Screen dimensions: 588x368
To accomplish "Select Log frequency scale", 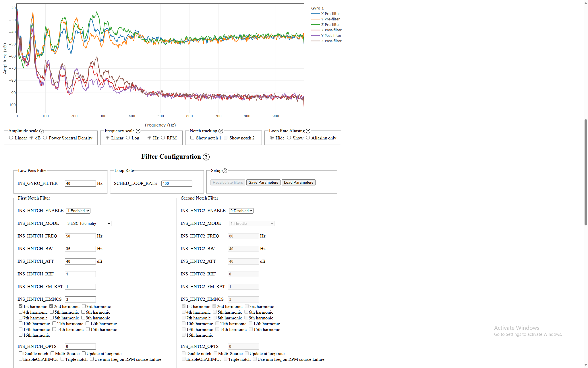I will tap(128, 138).
